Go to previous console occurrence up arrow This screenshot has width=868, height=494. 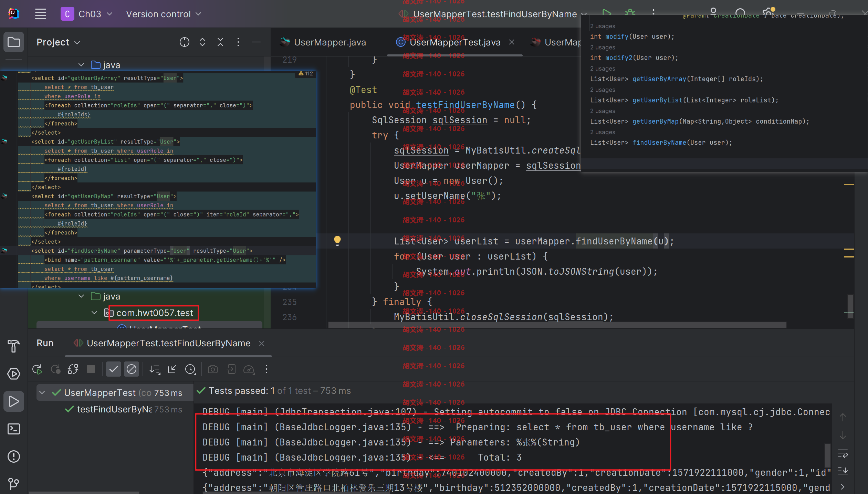tap(843, 417)
